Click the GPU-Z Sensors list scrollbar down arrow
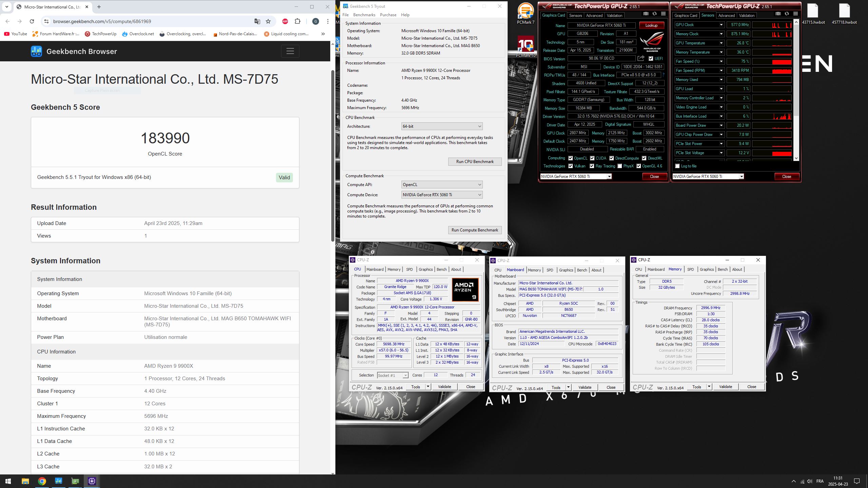Image resolution: width=868 pixels, height=488 pixels. click(796, 158)
